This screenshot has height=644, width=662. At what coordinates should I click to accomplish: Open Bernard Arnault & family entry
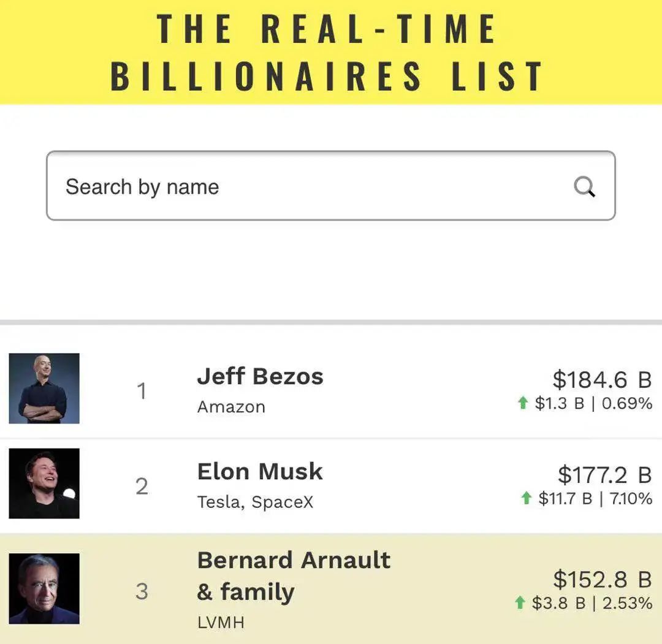tap(293, 576)
